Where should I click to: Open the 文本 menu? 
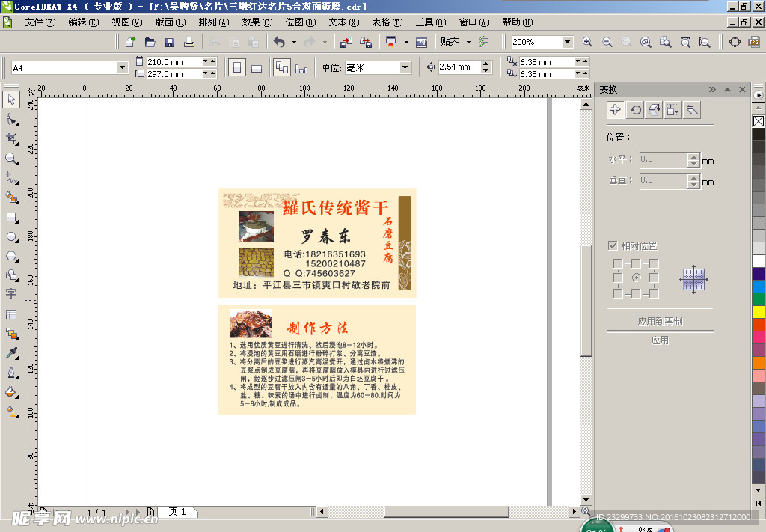click(x=343, y=22)
